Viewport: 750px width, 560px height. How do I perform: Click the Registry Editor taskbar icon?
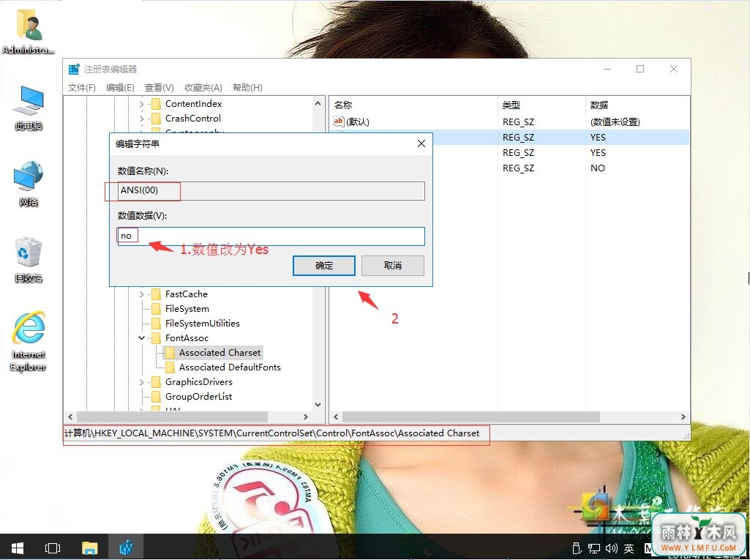[x=126, y=548]
